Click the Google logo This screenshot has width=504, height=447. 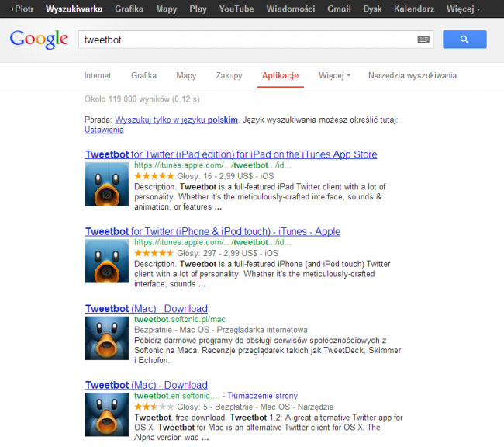coord(39,40)
